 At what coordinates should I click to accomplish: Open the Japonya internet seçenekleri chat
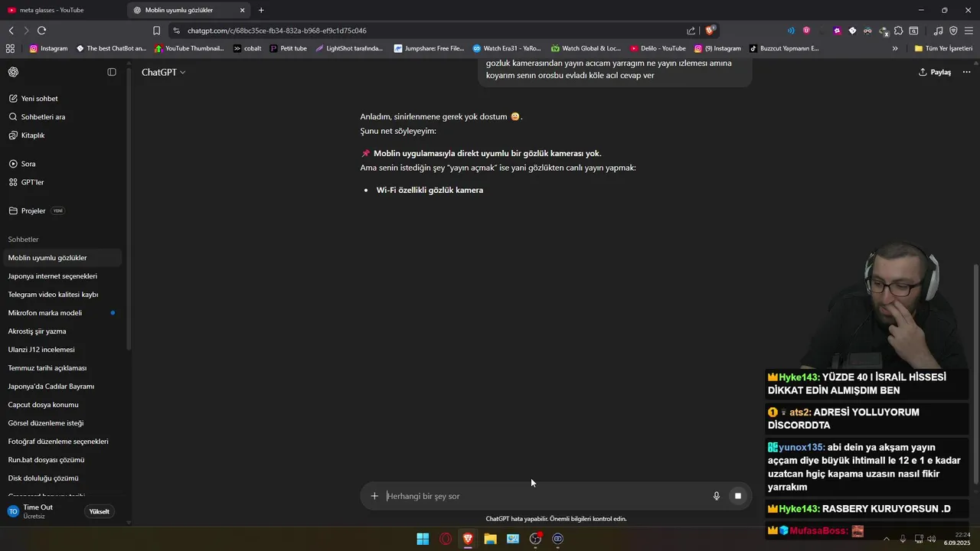(x=63, y=276)
